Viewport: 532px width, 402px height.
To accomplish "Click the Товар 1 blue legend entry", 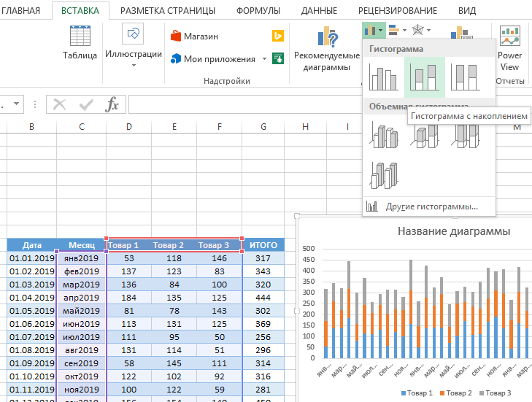I will pos(415,393).
